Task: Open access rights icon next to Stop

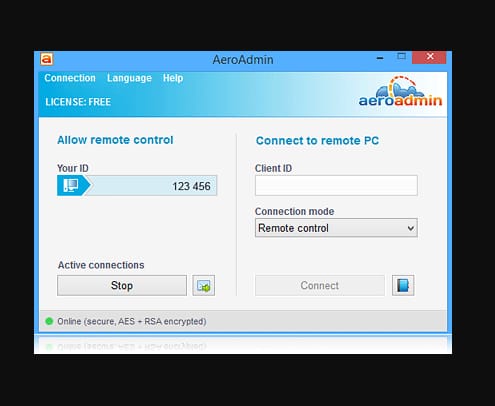Action: 204,285
